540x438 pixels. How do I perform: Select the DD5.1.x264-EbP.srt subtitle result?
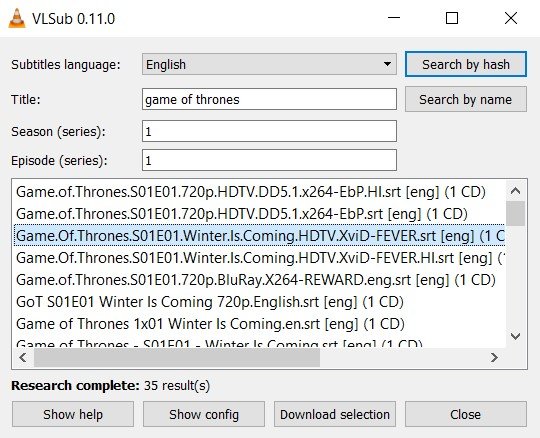tap(260, 214)
